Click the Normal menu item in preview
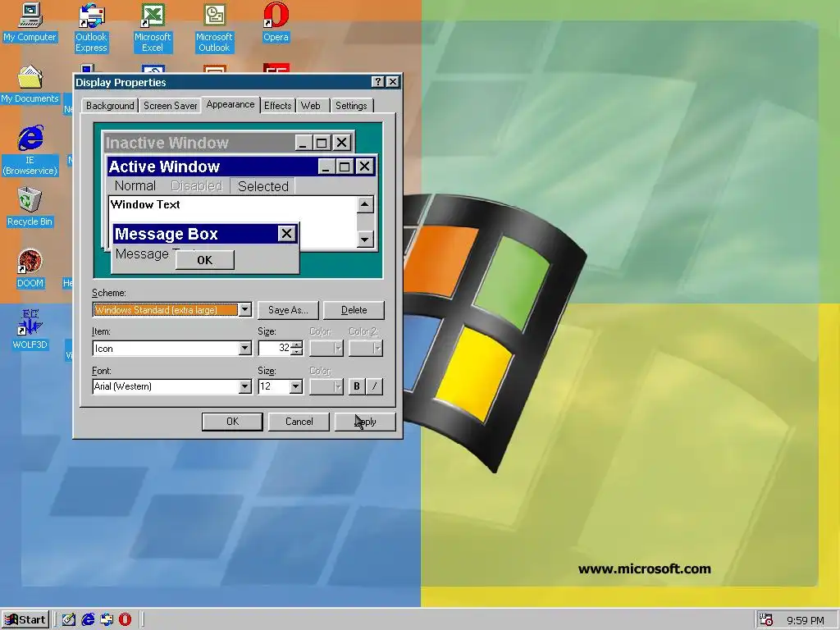This screenshot has width=840, height=630. coord(135,186)
